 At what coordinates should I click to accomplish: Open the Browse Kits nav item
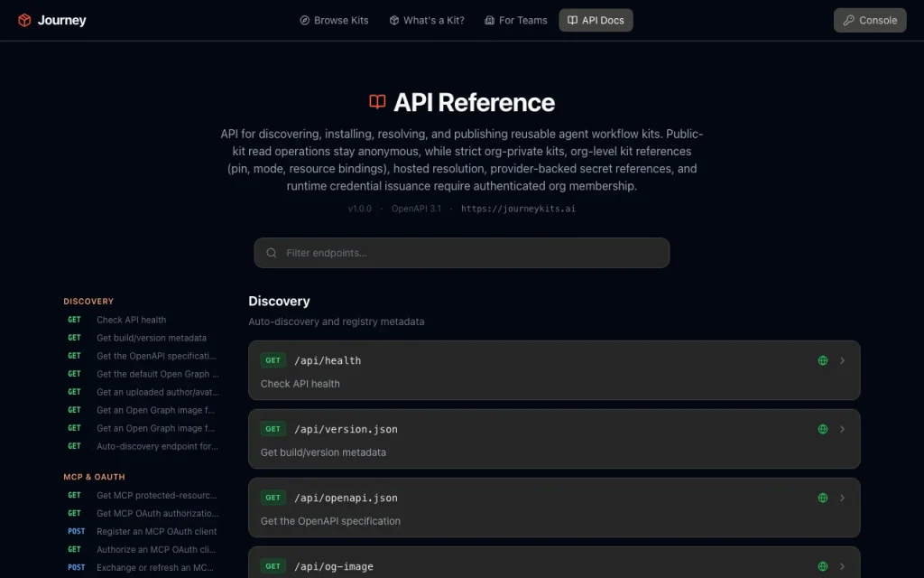[x=334, y=20]
